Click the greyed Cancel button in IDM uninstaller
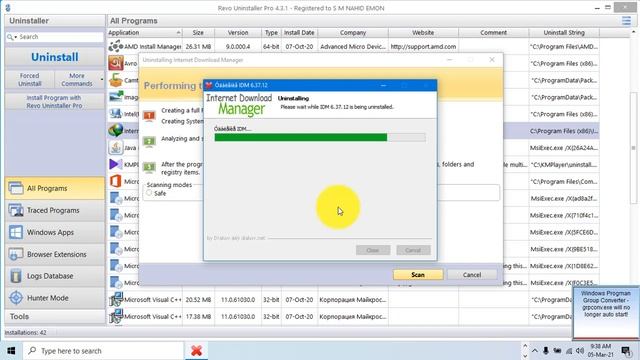This screenshot has width=640, height=360. click(x=413, y=250)
